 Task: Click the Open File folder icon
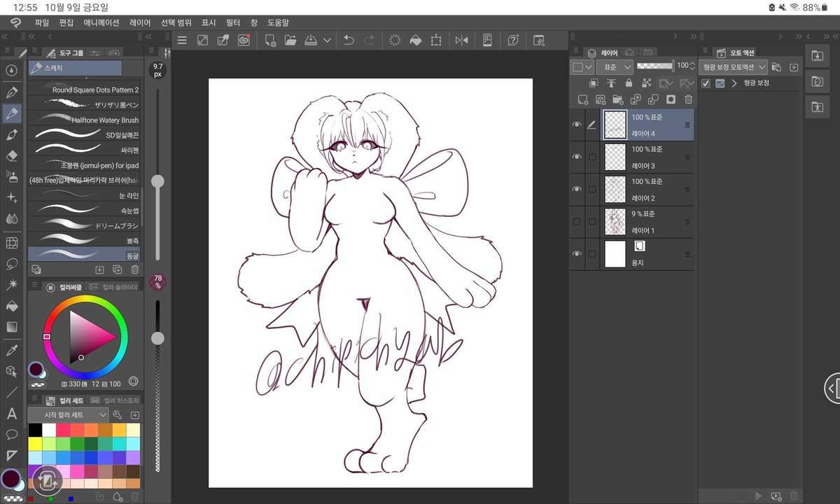[x=290, y=41]
